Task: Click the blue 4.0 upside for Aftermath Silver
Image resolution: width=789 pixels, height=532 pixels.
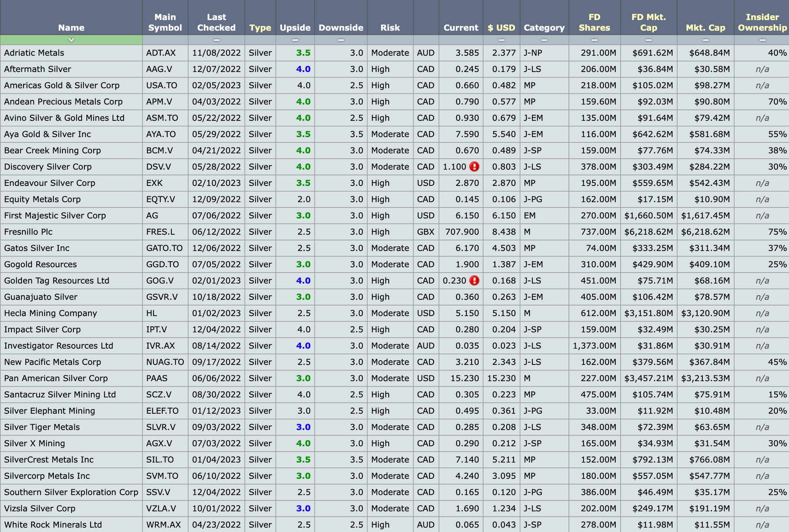Action: pos(303,69)
